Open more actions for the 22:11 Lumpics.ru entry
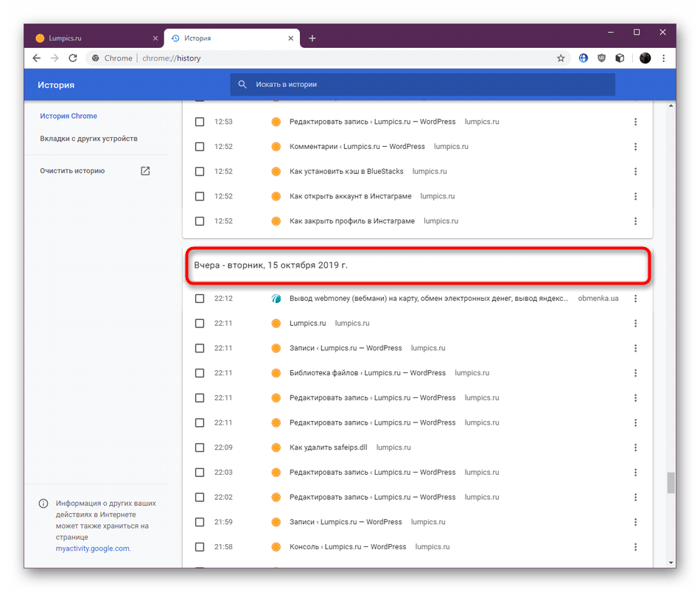The height and width of the screenshot is (592, 700). (636, 324)
